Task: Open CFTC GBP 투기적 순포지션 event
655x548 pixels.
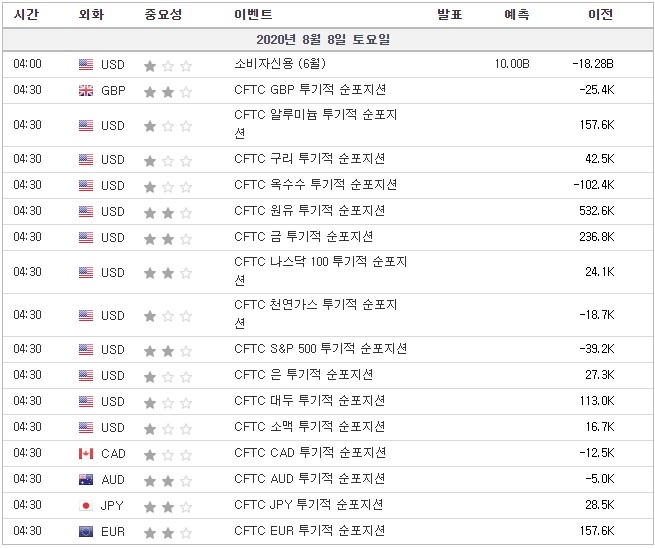Action: point(310,89)
